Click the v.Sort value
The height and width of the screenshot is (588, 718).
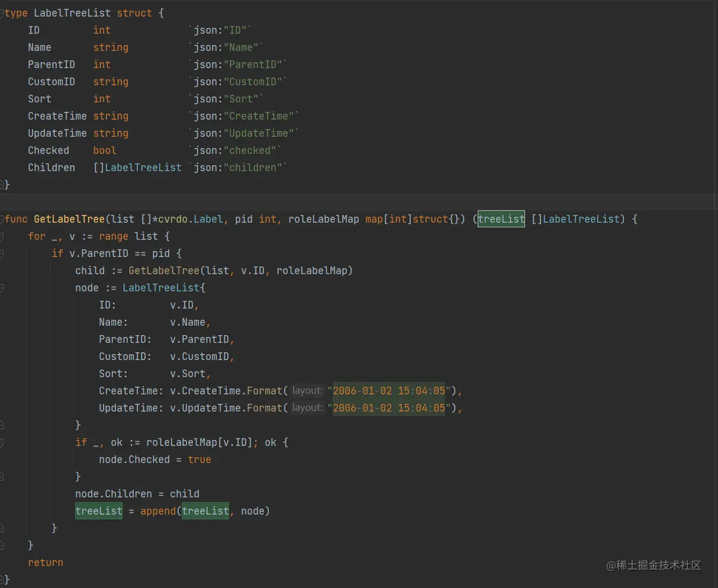(188, 374)
